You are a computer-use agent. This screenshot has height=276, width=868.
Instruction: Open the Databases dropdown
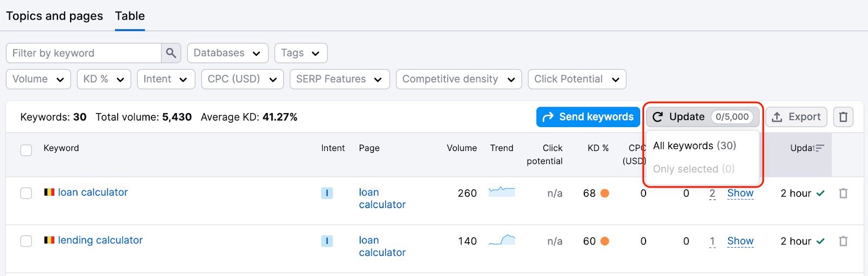(227, 53)
